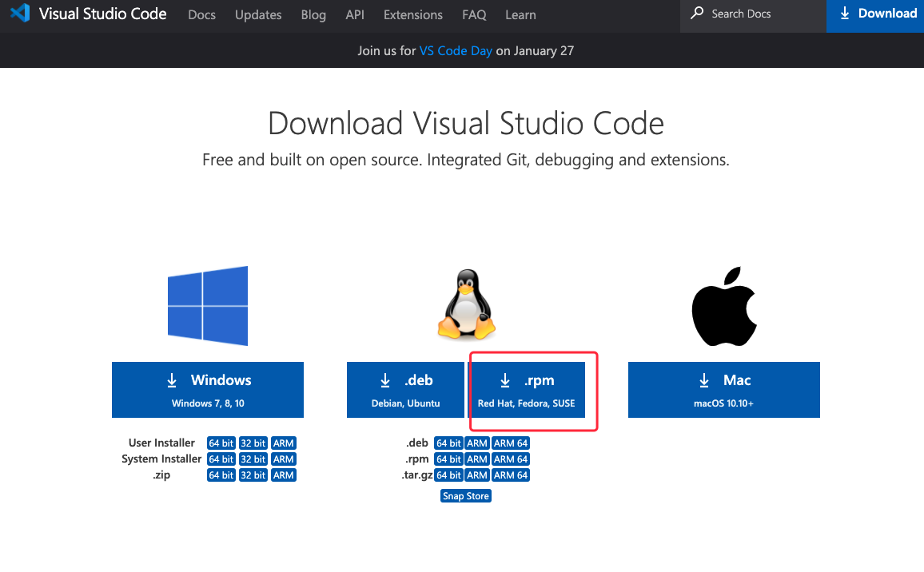This screenshot has width=924, height=572.
Task: Open the Updates page
Action: pos(258,14)
